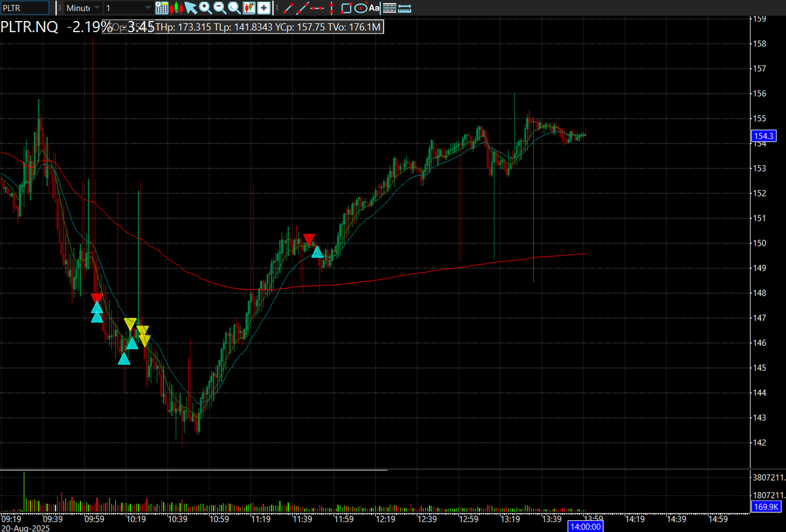Click the PLTR symbol input field
This screenshot has height=532, width=786.
click(25, 8)
